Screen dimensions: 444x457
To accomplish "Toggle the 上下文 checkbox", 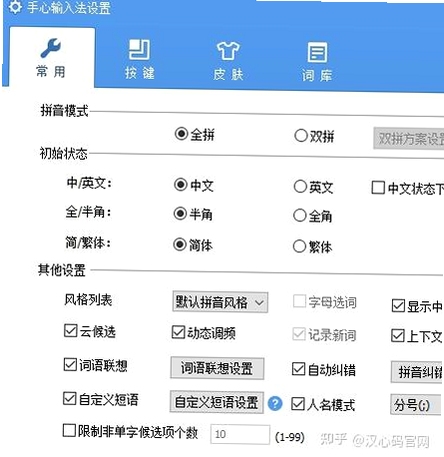I will (398, 336).
